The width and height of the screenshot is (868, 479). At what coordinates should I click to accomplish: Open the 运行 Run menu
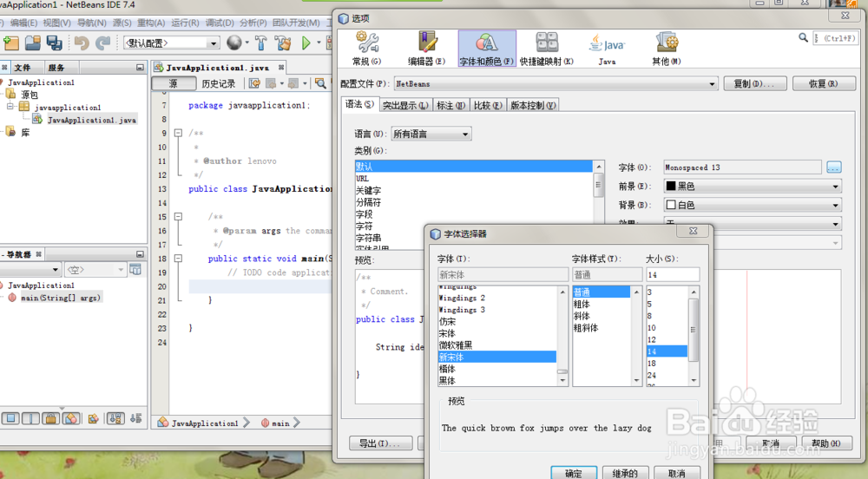pos(185,23)
